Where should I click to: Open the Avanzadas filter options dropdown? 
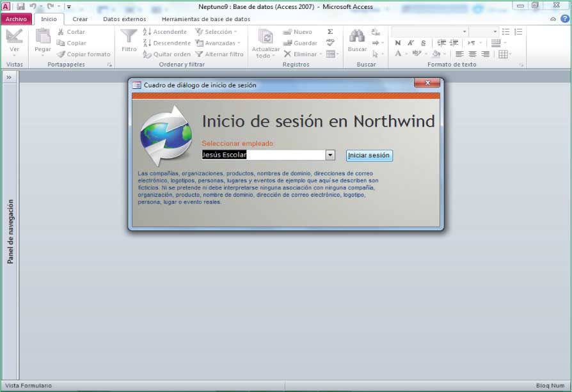(x=218, y=43)
